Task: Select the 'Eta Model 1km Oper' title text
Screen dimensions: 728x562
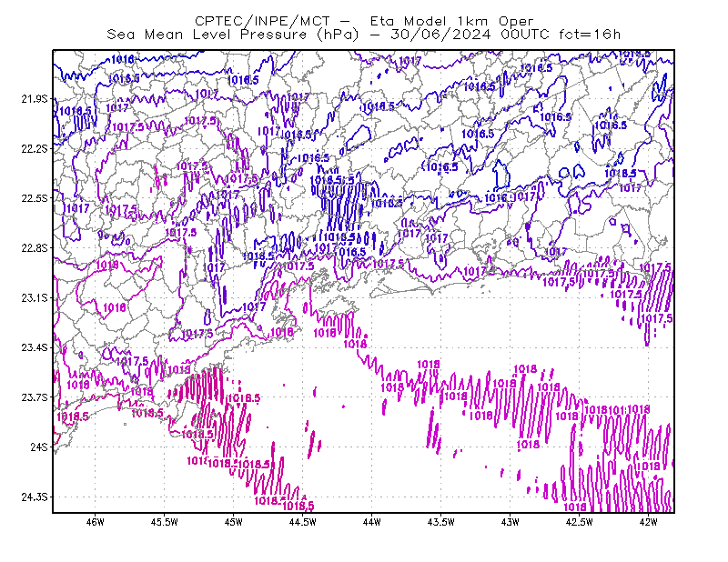Action: [x=451, y=21]
